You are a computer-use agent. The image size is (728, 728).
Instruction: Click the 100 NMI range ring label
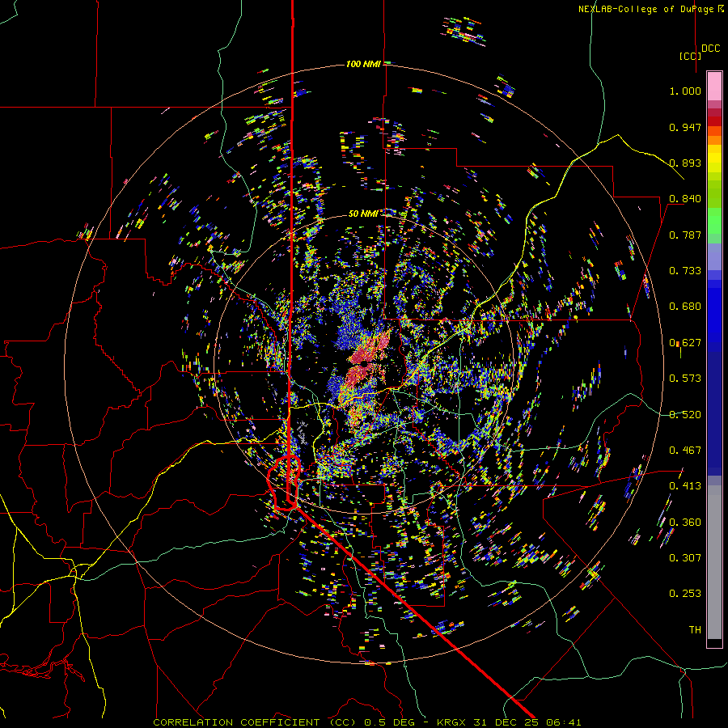coord(363,64)
